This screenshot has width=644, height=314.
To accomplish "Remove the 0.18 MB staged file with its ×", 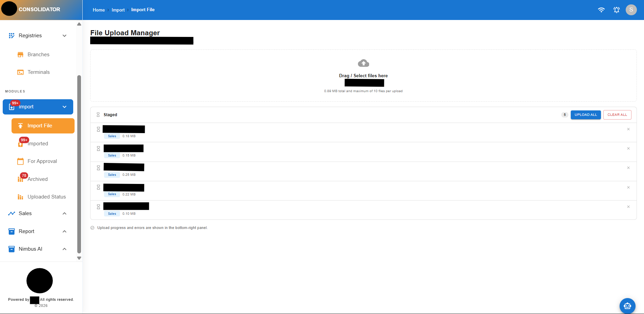I will pos(628,129).
